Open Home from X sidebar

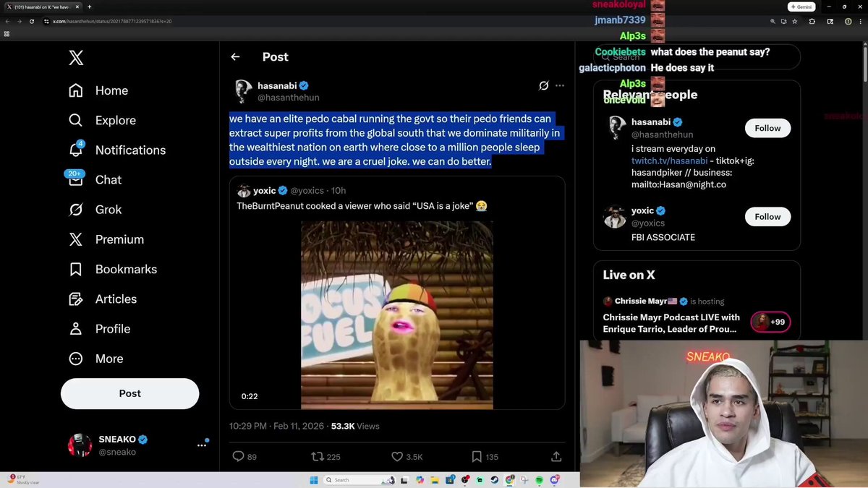click(98, 90)
